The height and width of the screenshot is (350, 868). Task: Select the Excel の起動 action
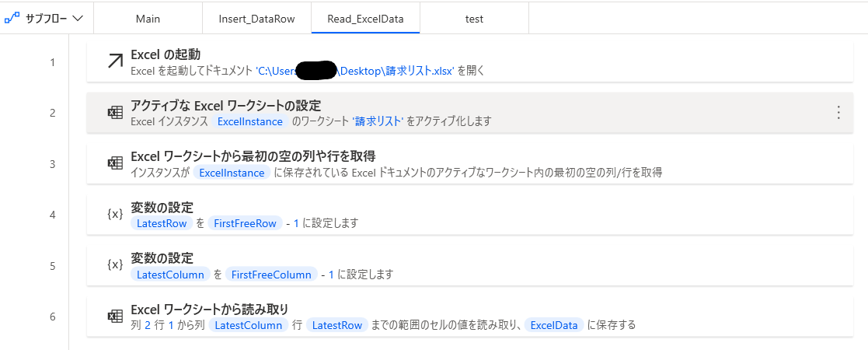click(x=470, y=61)
